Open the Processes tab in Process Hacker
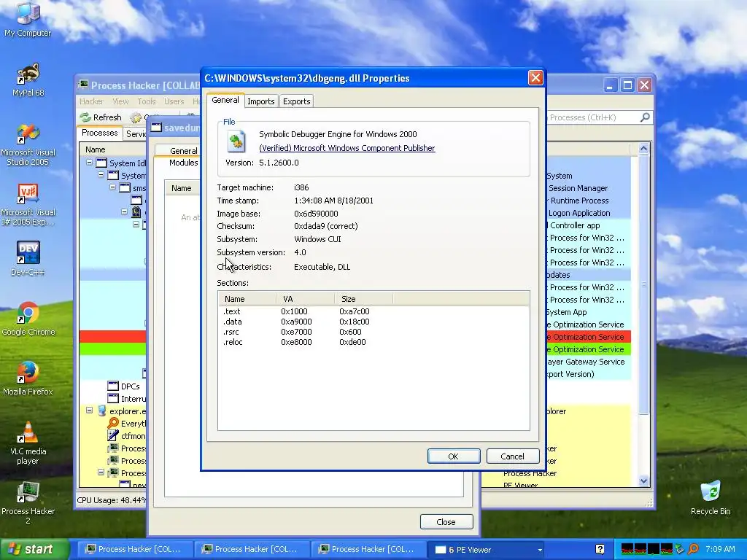 (x=99, y=133)
